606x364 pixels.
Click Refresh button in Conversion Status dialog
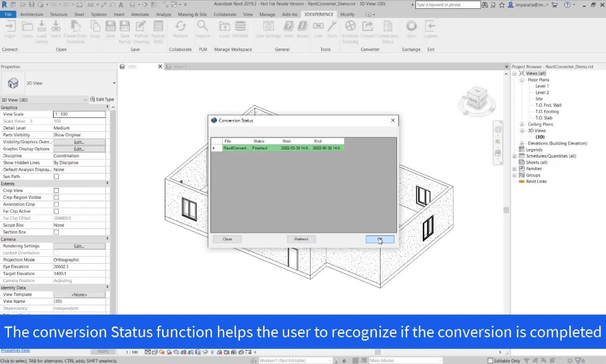(302, 239)
